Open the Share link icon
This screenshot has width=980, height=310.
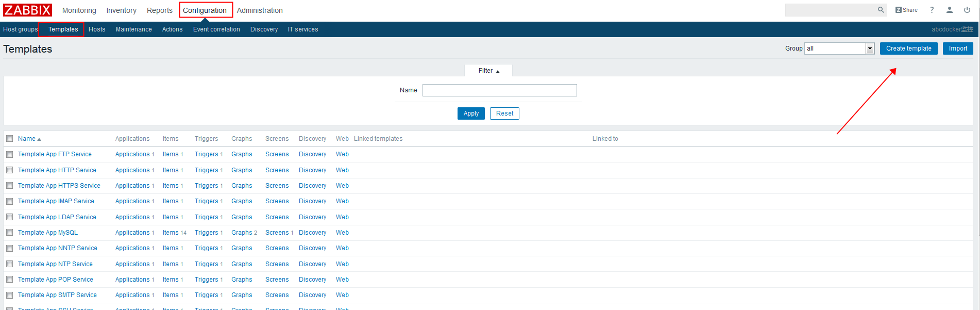(x=906, y=10)
